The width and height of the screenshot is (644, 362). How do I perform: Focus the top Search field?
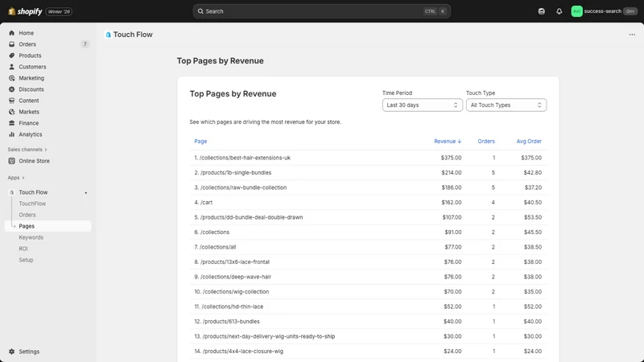point(321,11)
